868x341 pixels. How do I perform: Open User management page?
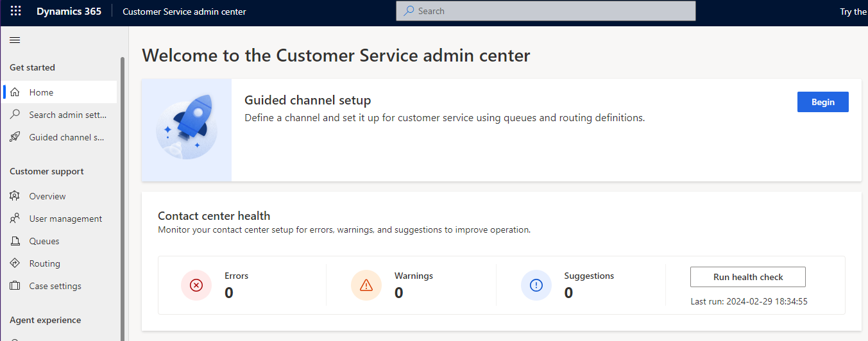pyautogui.click(x=60, y=219)
